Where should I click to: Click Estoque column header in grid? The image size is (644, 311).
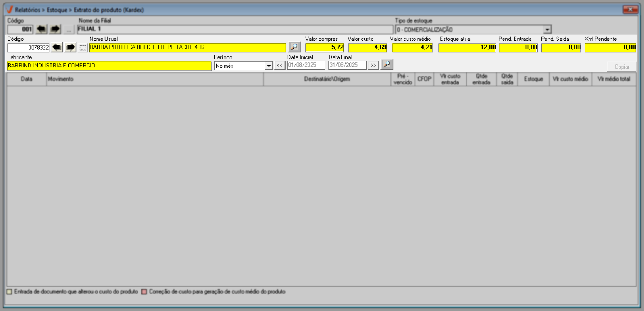pyautogui.click(x=534, y=79)
